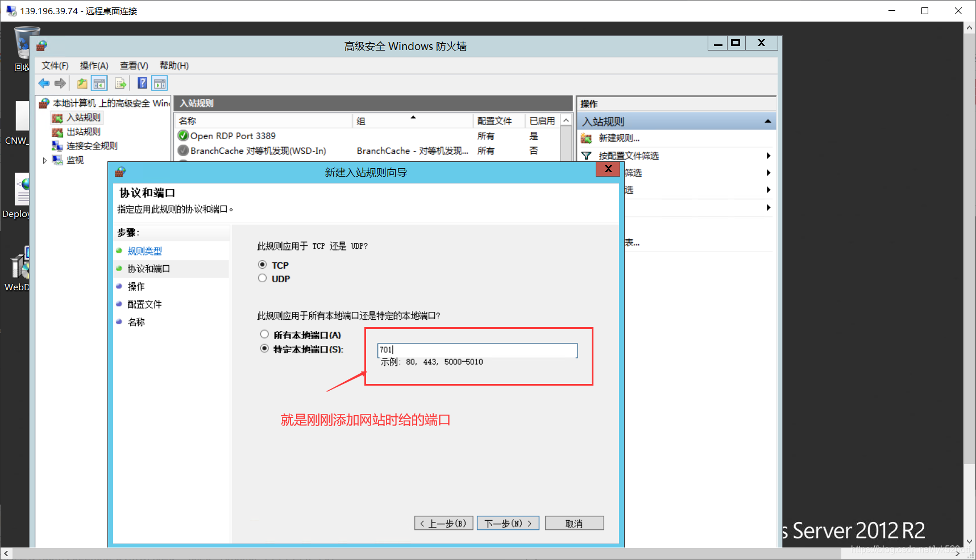
Task: Click the Open RDP Port 3389 rule name
Action: (x=233, y=136)
